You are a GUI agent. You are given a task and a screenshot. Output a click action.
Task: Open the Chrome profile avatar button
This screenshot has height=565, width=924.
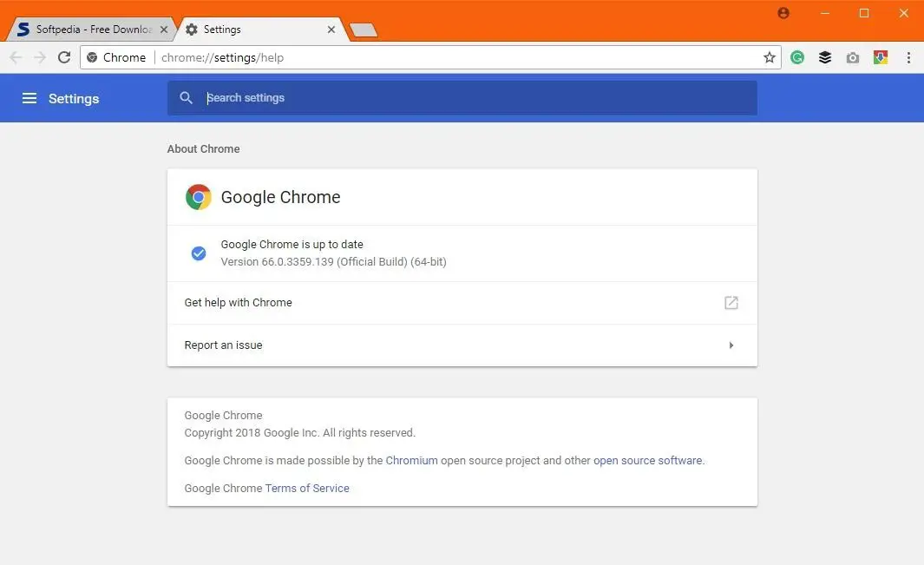783,13
